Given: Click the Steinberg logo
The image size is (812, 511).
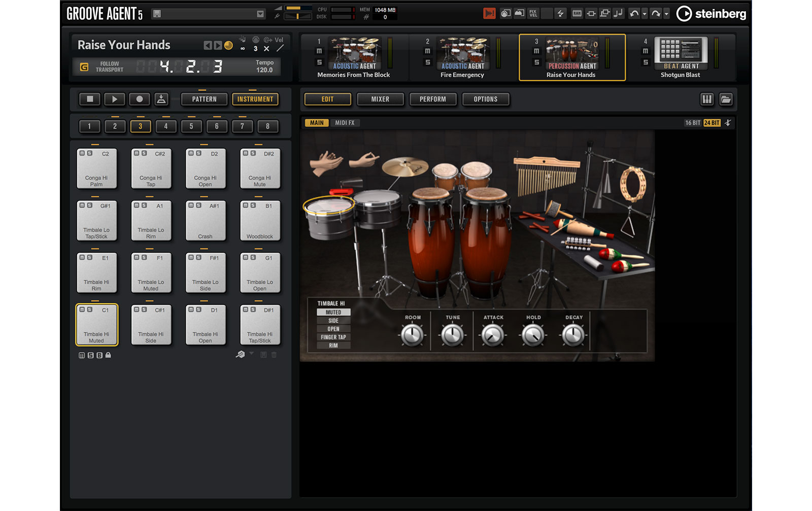Looking at the screenshot, I should tap(712, 14).
